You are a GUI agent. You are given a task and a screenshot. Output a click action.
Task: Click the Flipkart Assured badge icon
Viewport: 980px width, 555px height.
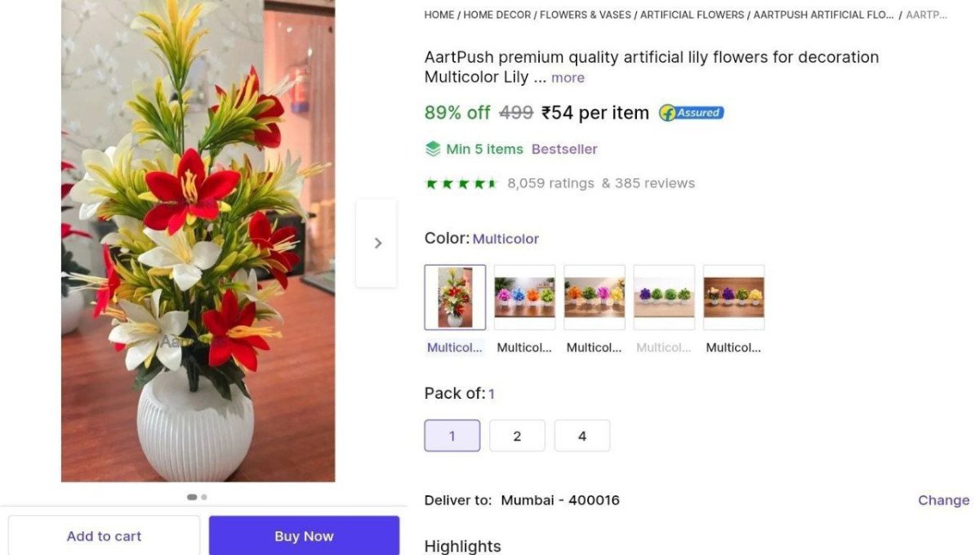(x=690, y=112)
